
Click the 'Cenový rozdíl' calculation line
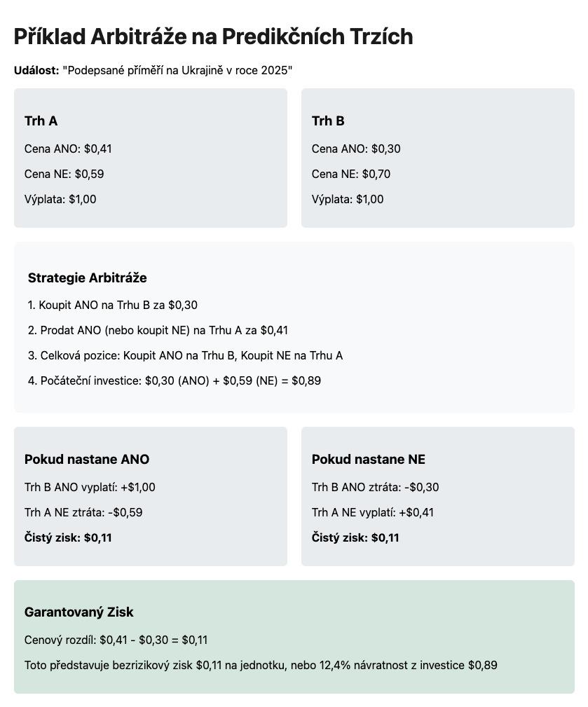(x=116, y=640)
